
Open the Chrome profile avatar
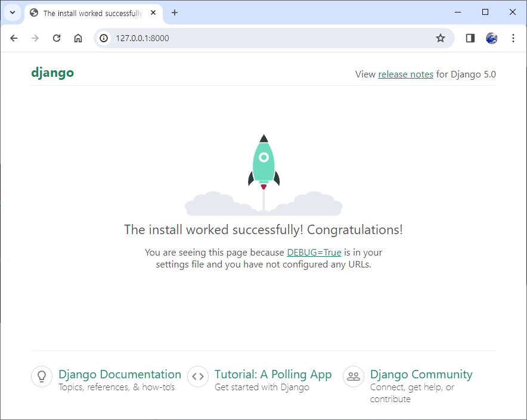pos(491,38)
